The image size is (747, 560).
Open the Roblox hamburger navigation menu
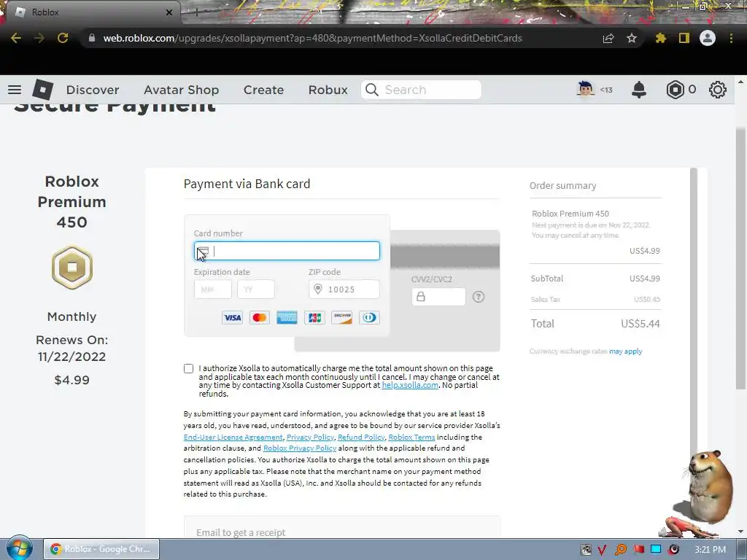(15, 90)
